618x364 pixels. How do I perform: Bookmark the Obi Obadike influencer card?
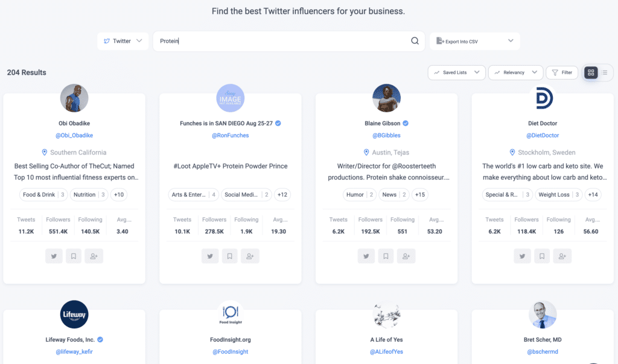tap(74, 256)
